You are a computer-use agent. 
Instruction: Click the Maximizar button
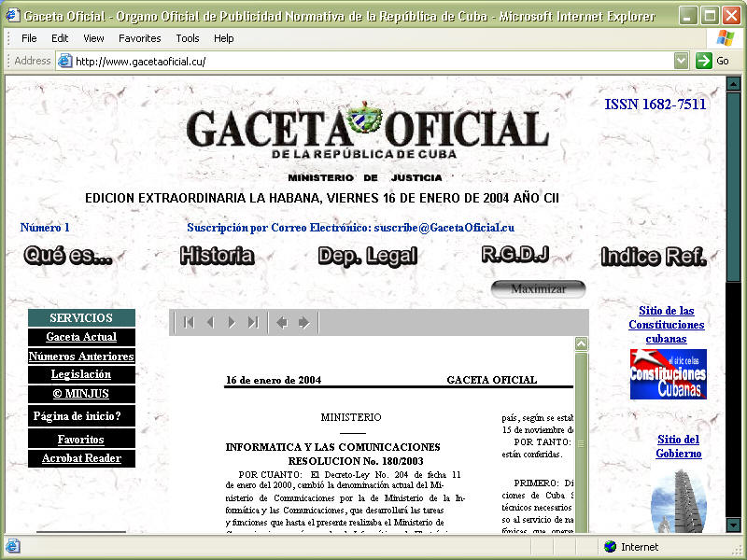[x=539, y=289]
